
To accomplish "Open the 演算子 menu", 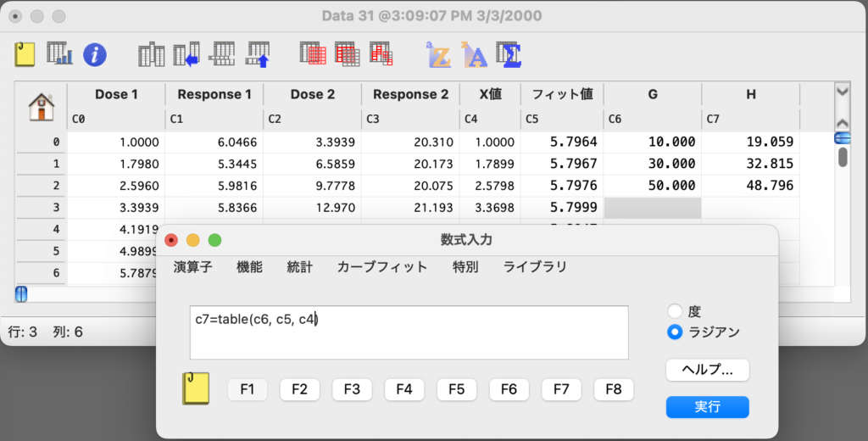I will [192, 267].
